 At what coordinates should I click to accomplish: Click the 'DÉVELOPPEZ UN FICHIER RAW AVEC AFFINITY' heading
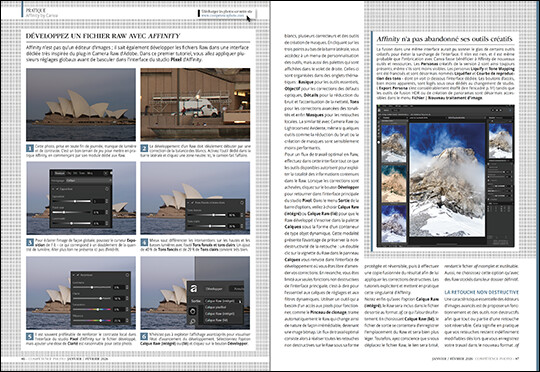[103, 36]
